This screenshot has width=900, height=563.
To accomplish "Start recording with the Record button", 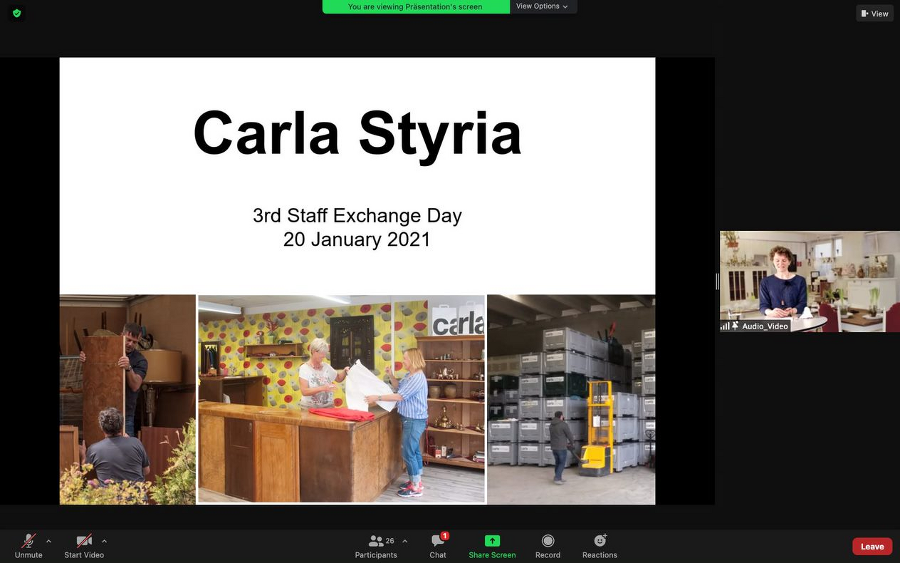I will click(548, 546).
